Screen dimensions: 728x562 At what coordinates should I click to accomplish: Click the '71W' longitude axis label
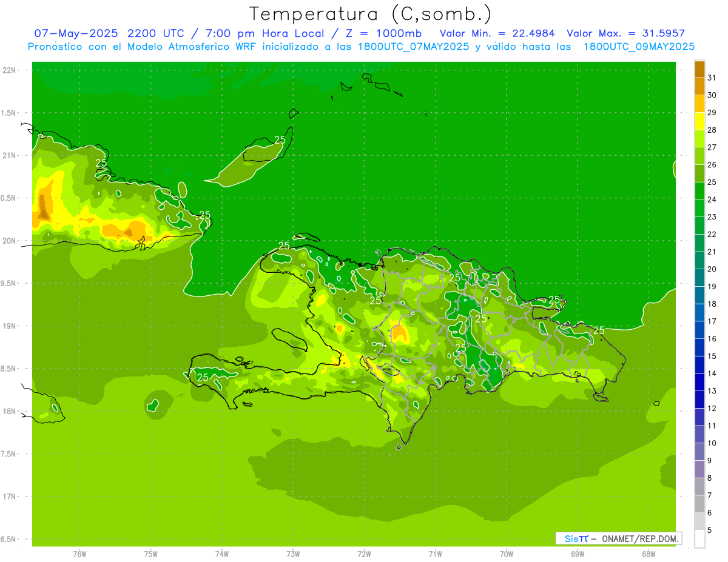click(435, 554)
